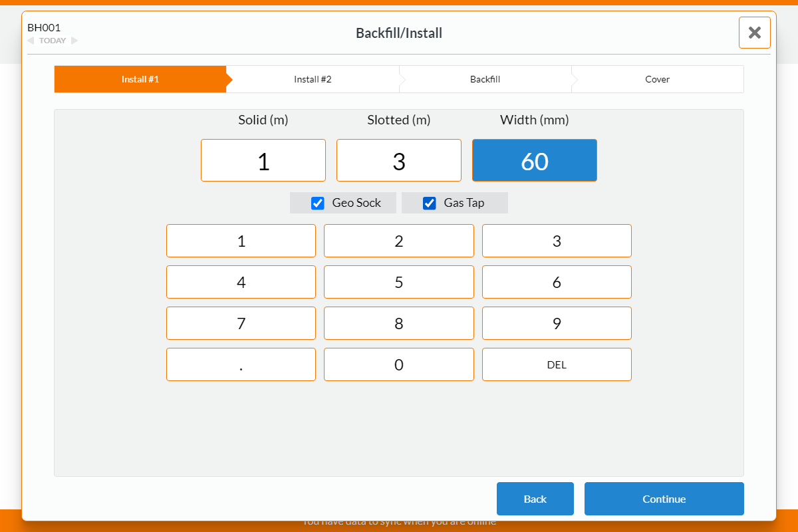798x532 pixels.
Task: Select the Width (mm) field
Action: [535, 160]
